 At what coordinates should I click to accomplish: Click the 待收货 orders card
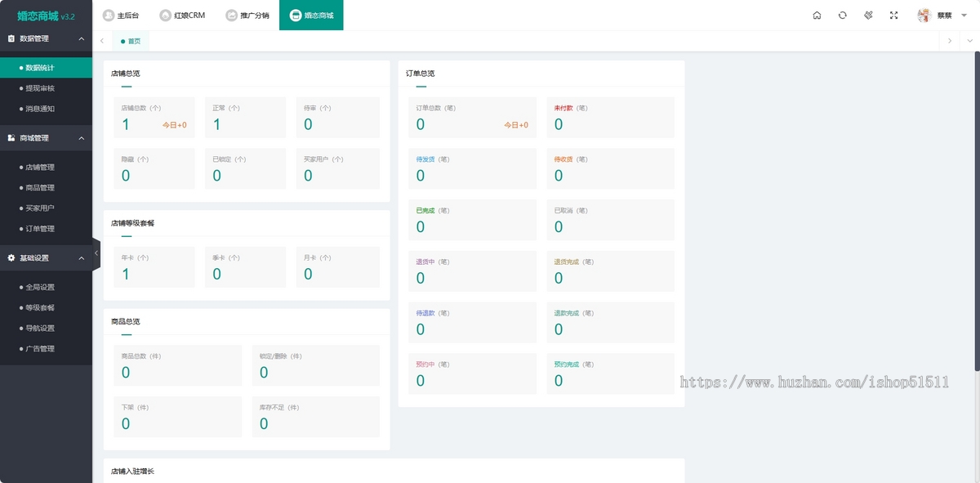(x=611, y=168)
